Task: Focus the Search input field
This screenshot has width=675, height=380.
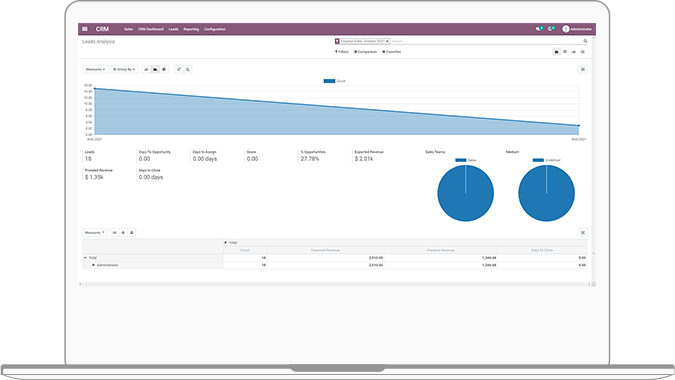Action: [486, 41]
